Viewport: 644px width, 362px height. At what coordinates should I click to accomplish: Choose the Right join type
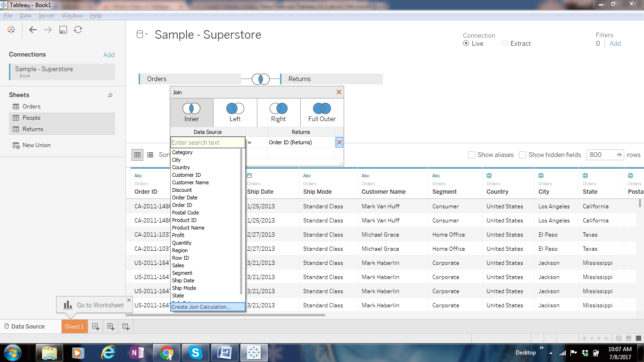(279, 113)
